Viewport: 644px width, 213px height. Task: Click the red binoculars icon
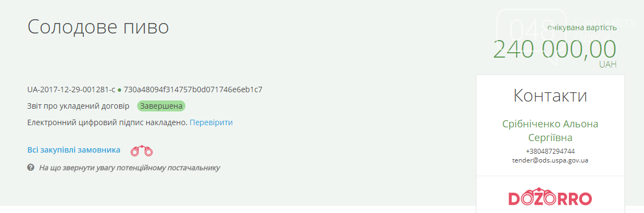142,151
